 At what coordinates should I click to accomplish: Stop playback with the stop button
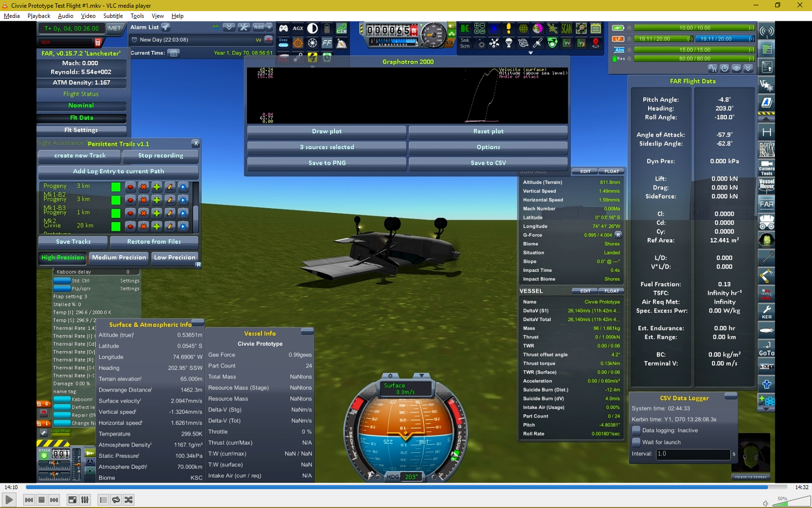pyautogui.click(x=42, y=500)
